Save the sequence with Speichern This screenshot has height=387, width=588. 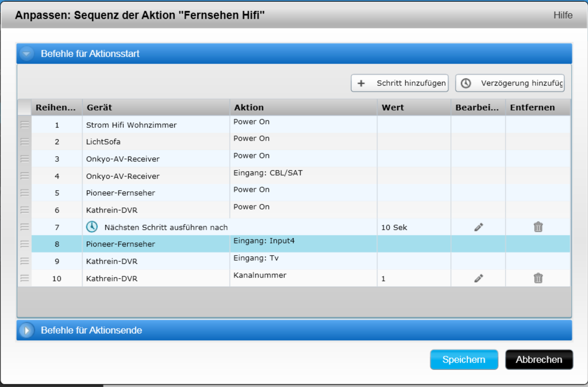tap(464, 359)
